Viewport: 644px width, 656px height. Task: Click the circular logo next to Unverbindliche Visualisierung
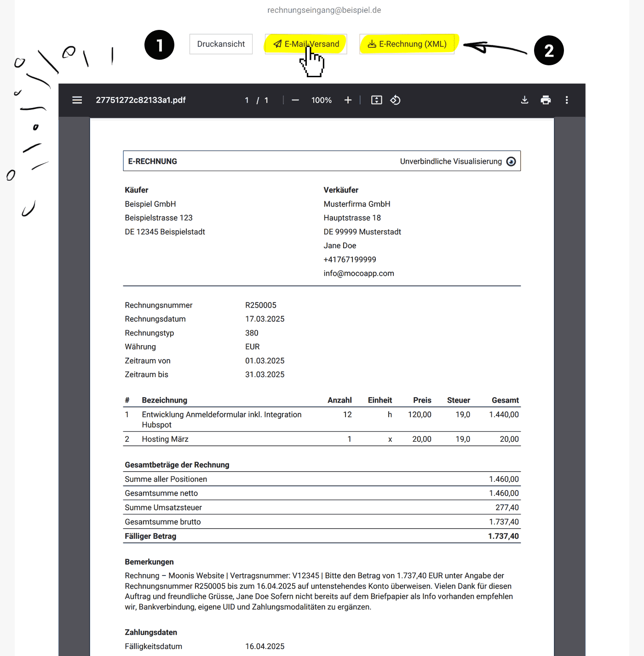[x=511, y=161]
